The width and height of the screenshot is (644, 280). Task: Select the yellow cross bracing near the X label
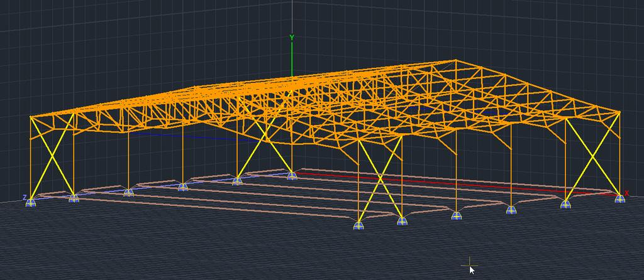point(592,156)
